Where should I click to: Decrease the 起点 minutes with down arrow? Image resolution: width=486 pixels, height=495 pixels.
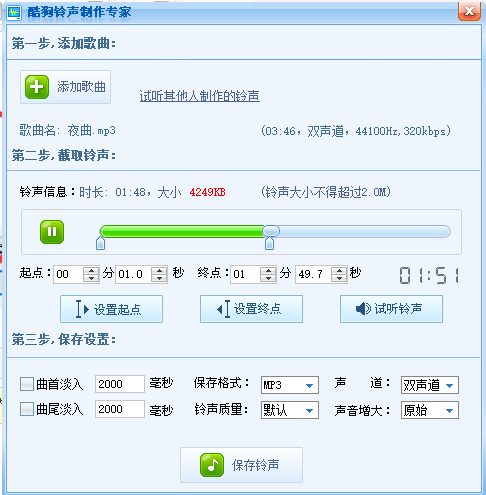(91, 278)
